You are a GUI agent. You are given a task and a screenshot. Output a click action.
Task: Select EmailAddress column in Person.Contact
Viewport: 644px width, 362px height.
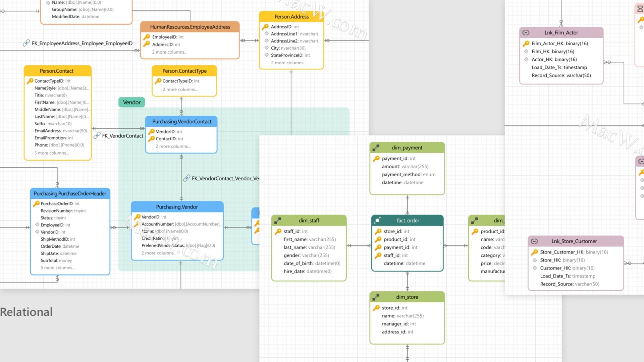pyautogui.click(x=61, y=131)
